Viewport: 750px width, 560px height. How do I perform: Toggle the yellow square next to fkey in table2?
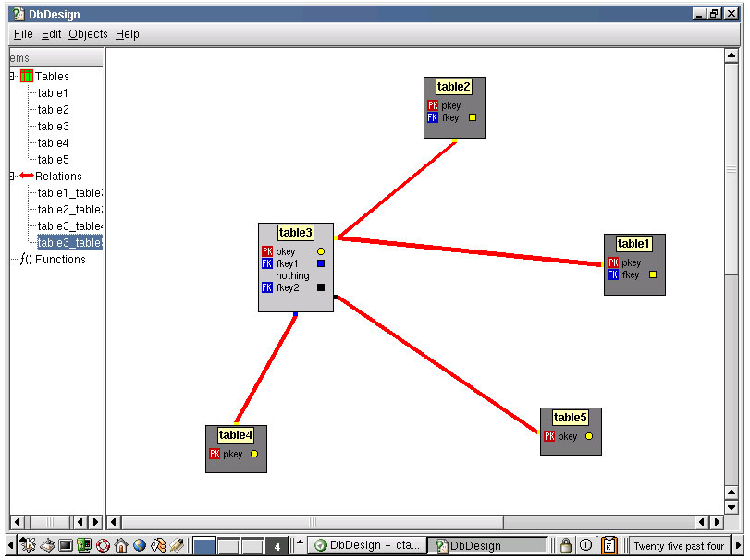[x=472, y=117]
